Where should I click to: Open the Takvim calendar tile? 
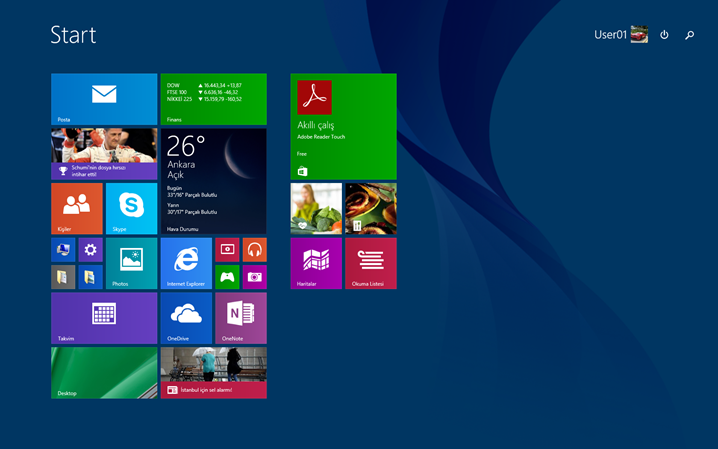click(x=104, y=318)
